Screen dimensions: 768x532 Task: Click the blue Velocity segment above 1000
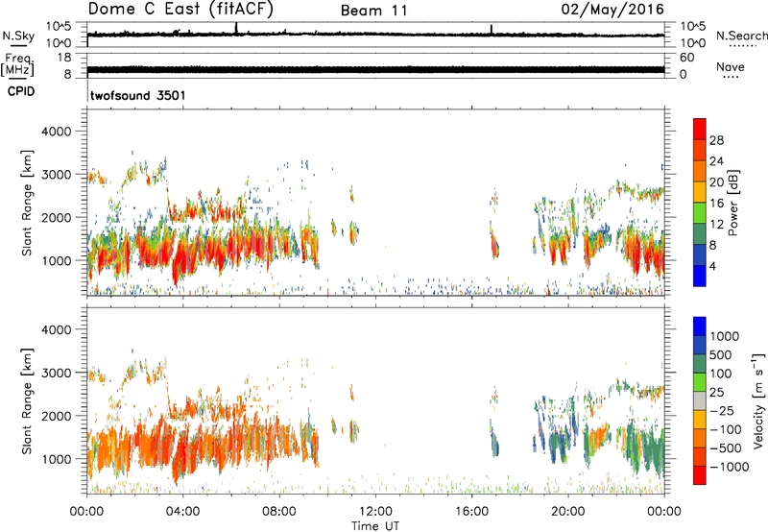pyautogui.click(x=700, y=326)
